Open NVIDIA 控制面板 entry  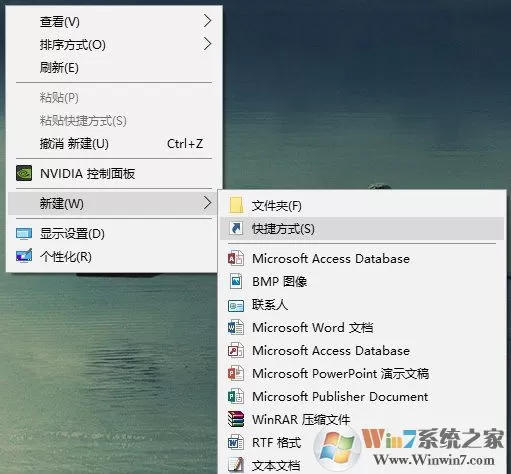pyautogui.click(x=114, y=173)
